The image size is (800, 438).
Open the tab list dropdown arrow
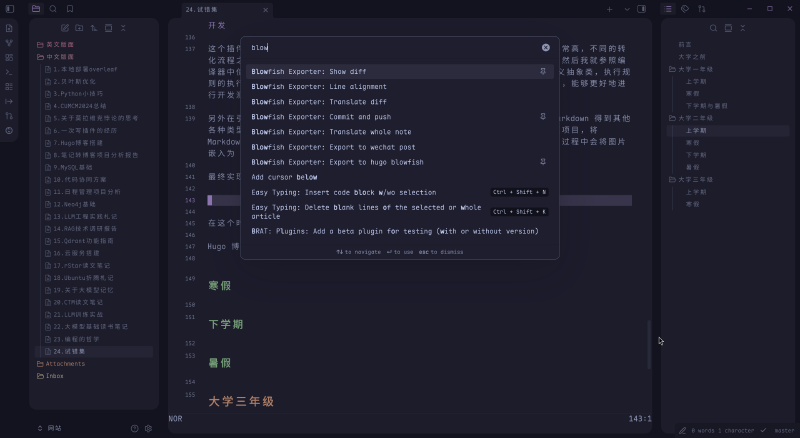[x=626, y=9]
